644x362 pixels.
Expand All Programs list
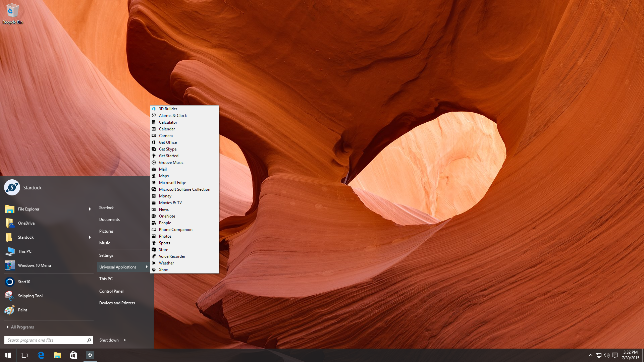tap(20, 327)
